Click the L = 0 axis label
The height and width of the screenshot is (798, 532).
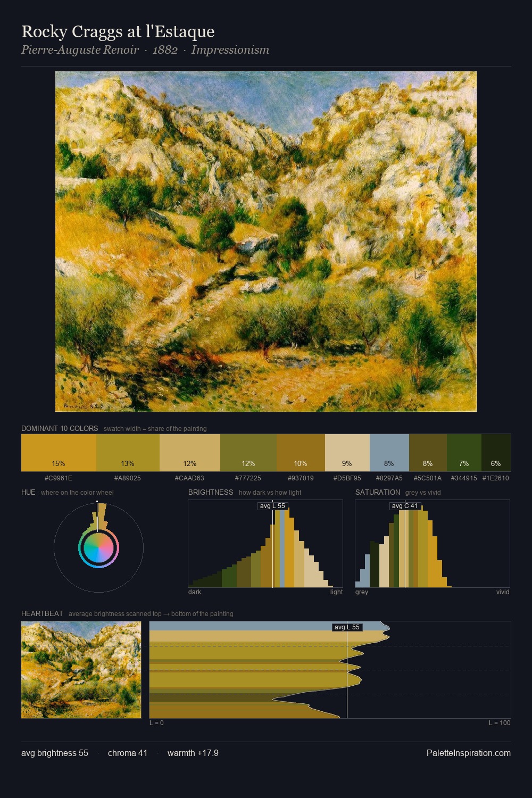pyautogui.click(x=156, y=723)
